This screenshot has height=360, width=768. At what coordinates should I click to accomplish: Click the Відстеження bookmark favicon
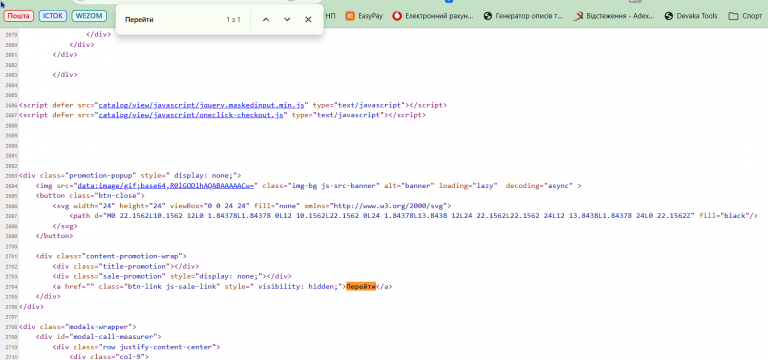click(578, 16)
